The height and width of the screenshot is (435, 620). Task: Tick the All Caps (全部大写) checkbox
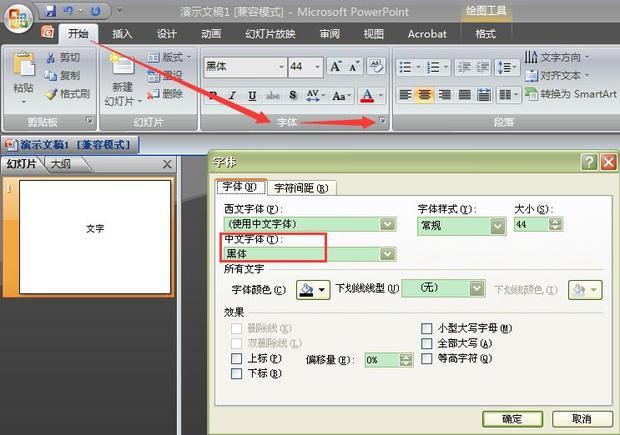(x=427, y=343)
